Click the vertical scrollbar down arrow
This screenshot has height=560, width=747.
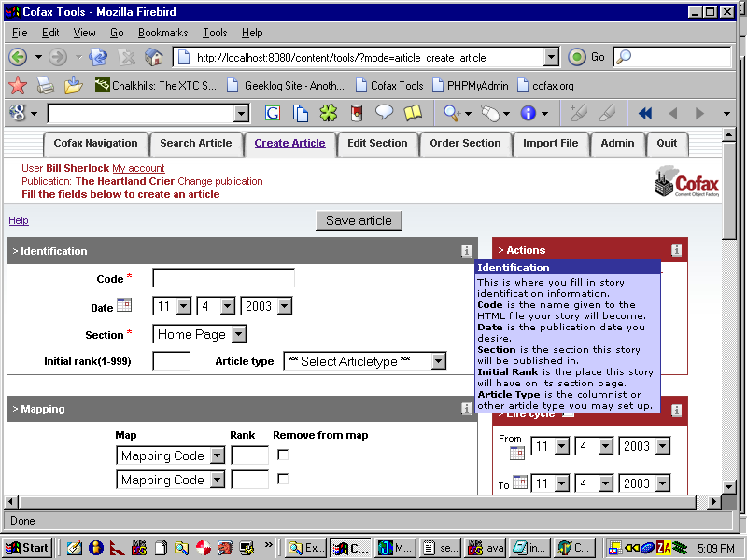point(729,486)
